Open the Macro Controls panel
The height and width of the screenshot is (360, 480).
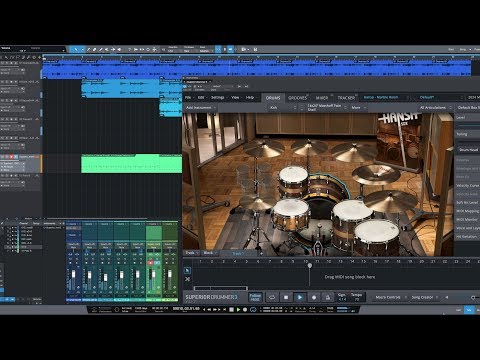(x=390, y=297)
